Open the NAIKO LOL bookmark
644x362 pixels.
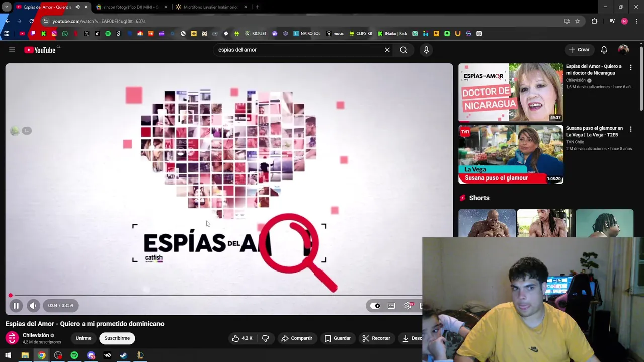(x=307, y=34)
